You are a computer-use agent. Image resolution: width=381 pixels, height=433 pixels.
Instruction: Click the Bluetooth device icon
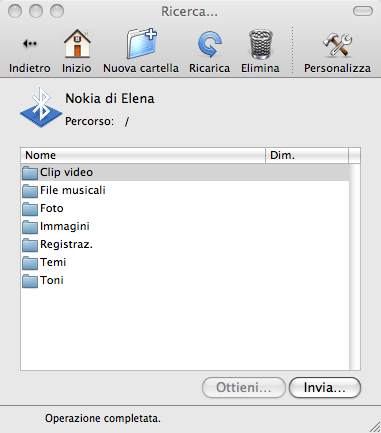coord(41,107)
